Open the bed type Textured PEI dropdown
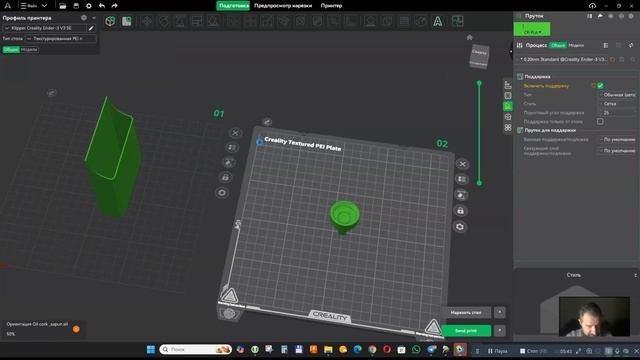This screenshot has height=360, width=640. click(61, 39)
